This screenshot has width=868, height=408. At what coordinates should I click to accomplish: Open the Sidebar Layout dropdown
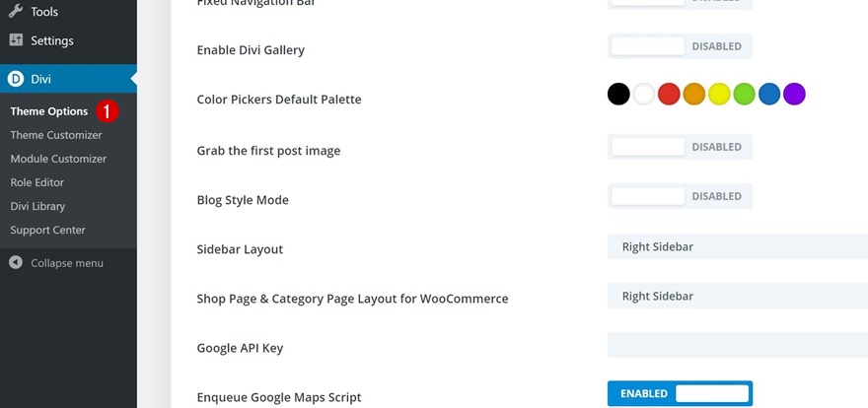coord(737,246)
